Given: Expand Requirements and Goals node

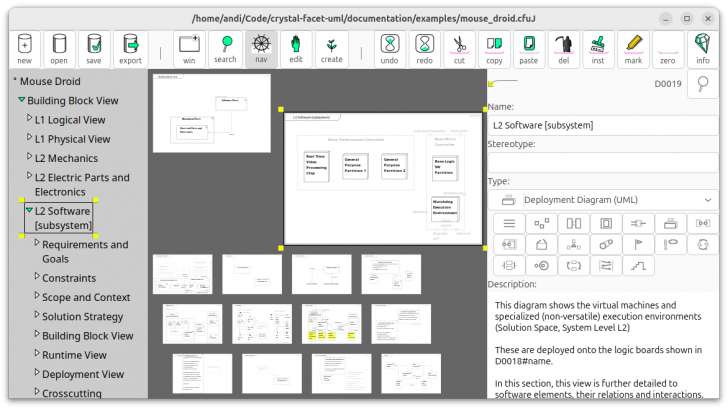Looking at the screenshot, I should click(x=37, y=243).
